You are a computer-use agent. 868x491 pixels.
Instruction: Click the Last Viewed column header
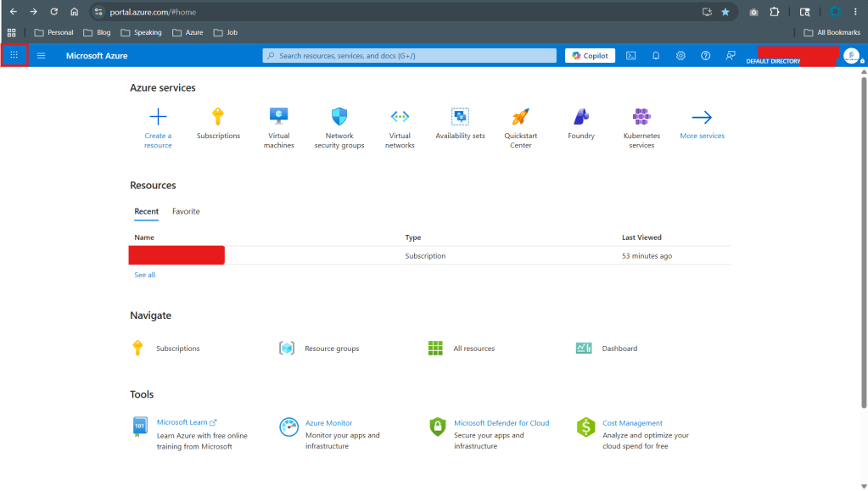[x=641, y=237]
